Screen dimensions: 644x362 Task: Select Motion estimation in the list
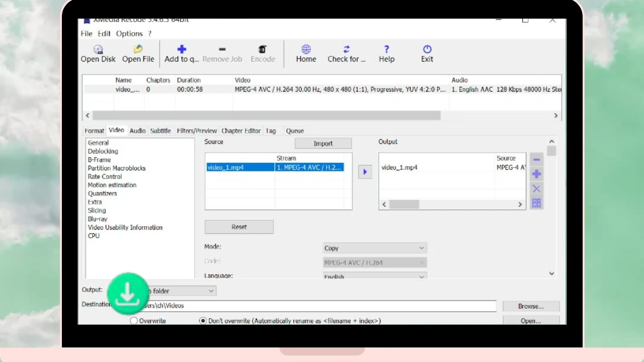[x=112, y=185]
